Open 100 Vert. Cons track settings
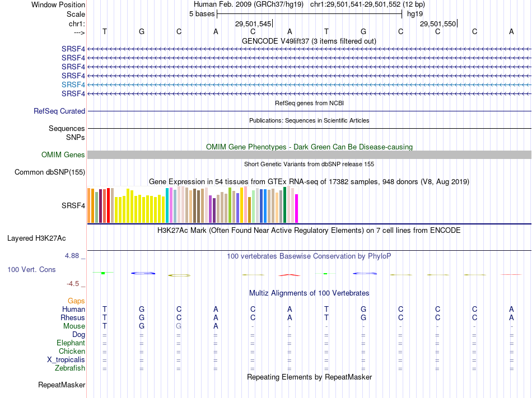 pyautogui.click(x=31, y=269)
